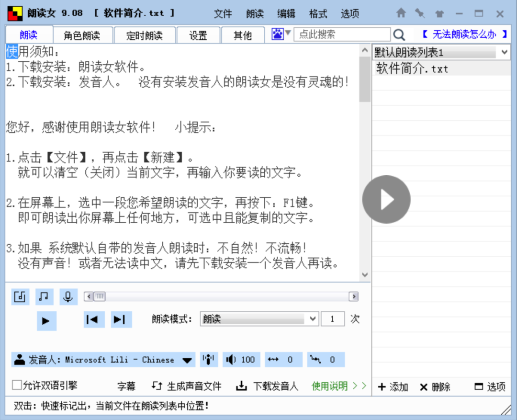This screenshot has width=517, height=420.
Task: Click the large round play button
Action: [x=386, y=200]
